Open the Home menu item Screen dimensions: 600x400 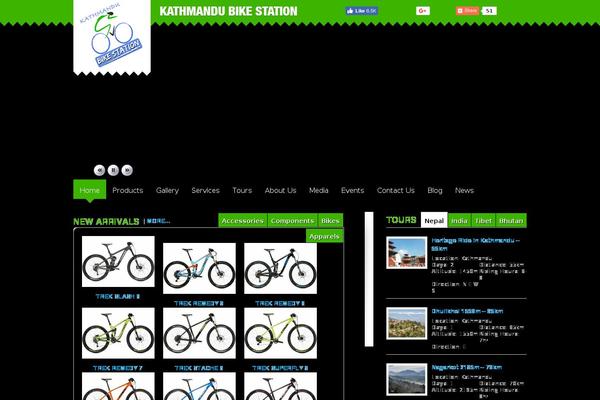(90, 190)
